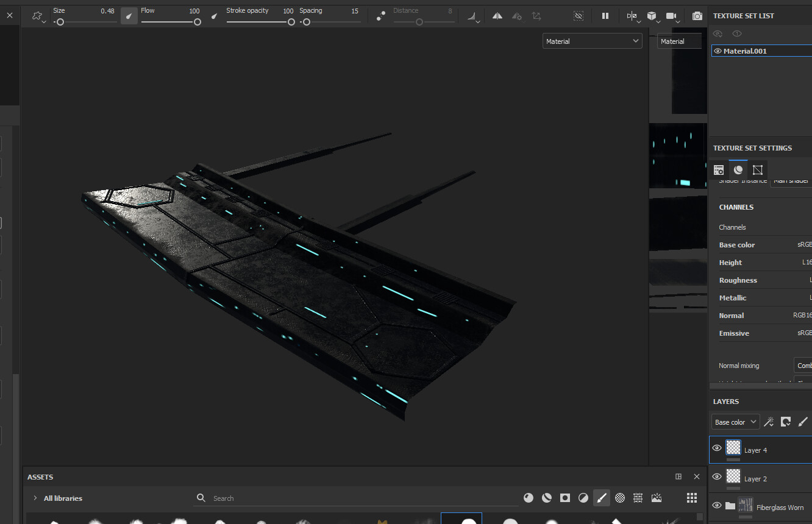The width and height of the screenshot is (812, 524).
Task: Hide Layer 4 with its eye icon
Action: pyautogui.click(x=717, y=449)
